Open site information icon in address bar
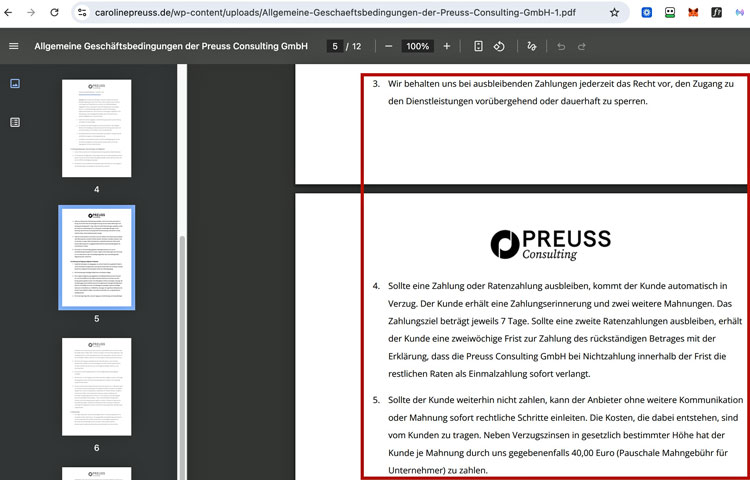This screenshot has width=750, height=480. (x=82, y=13)
